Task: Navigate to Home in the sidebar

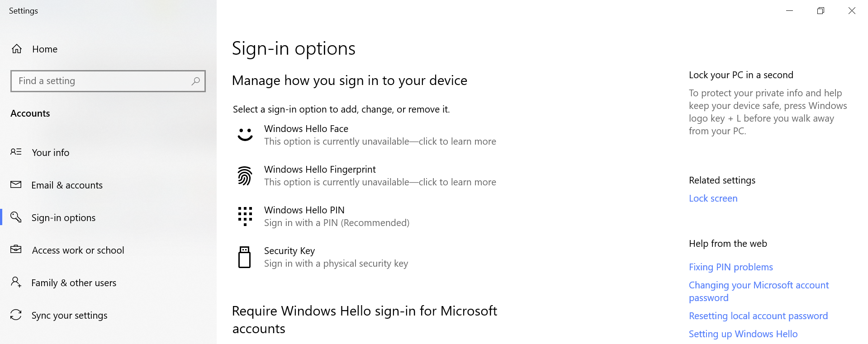Action: coord(44,49)
